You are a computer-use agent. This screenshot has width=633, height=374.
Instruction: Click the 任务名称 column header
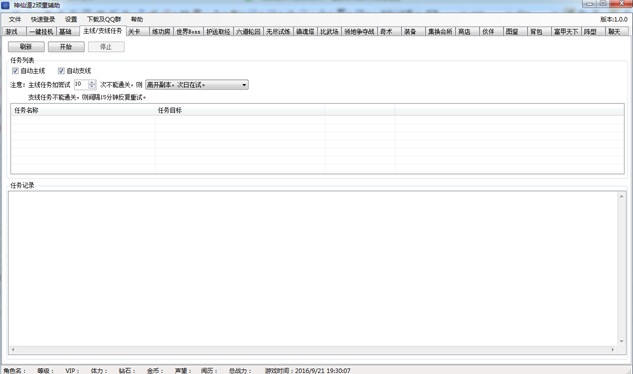tap(83, 110)
